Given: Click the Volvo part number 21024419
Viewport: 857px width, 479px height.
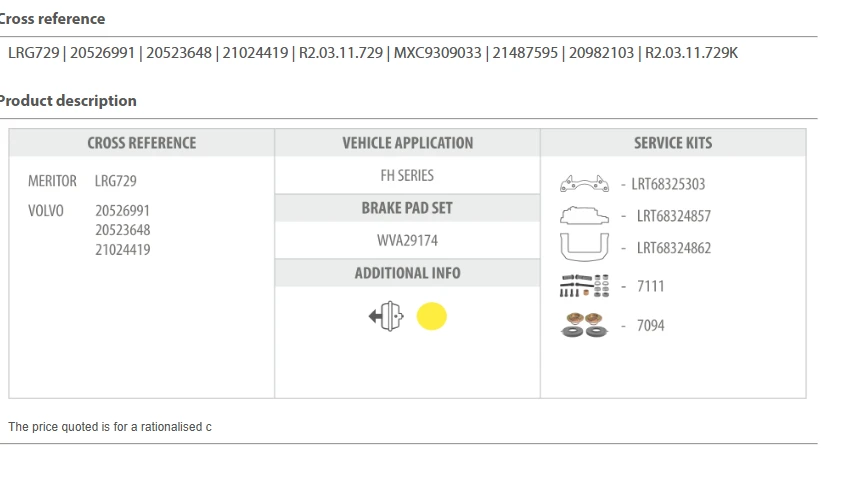Looking at the screenshot, I should click(x=123, y=249).
